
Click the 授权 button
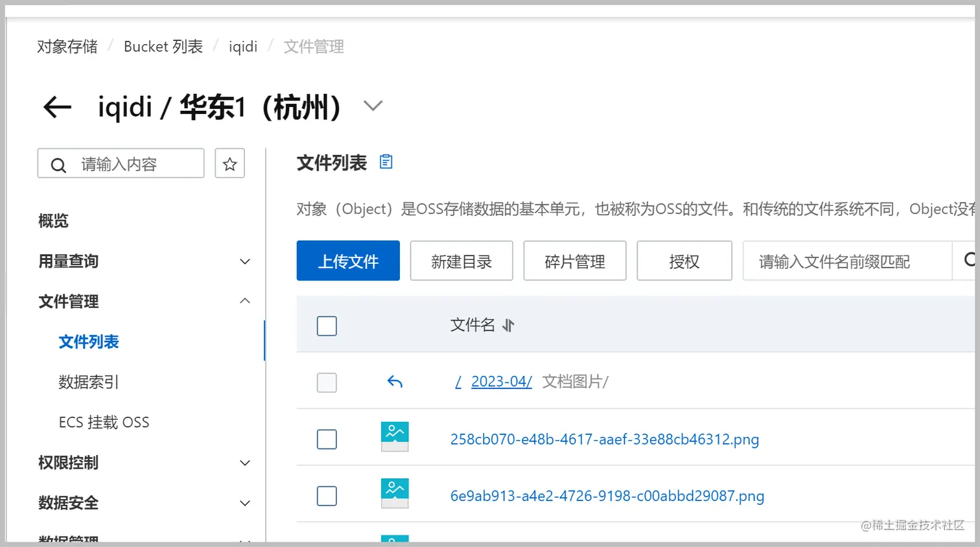pyautogui.click(x=684, y=261)
